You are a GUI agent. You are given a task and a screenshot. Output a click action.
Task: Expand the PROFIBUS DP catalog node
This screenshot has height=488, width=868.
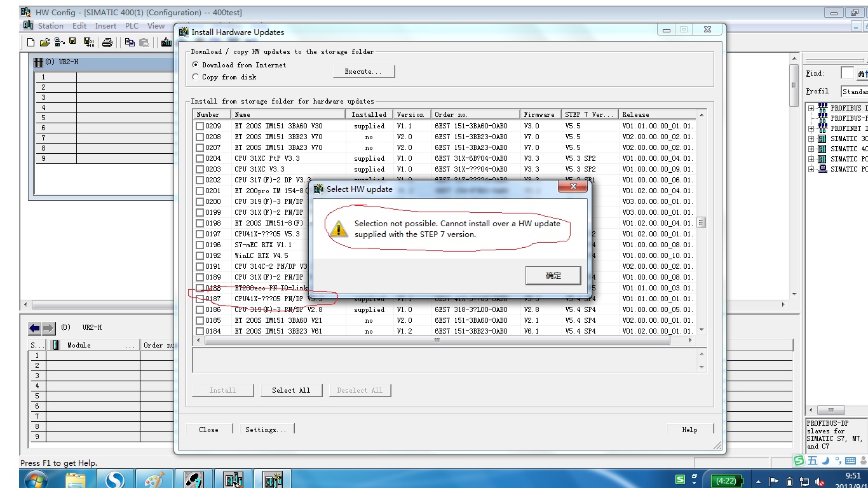click(x=811, y=108)
